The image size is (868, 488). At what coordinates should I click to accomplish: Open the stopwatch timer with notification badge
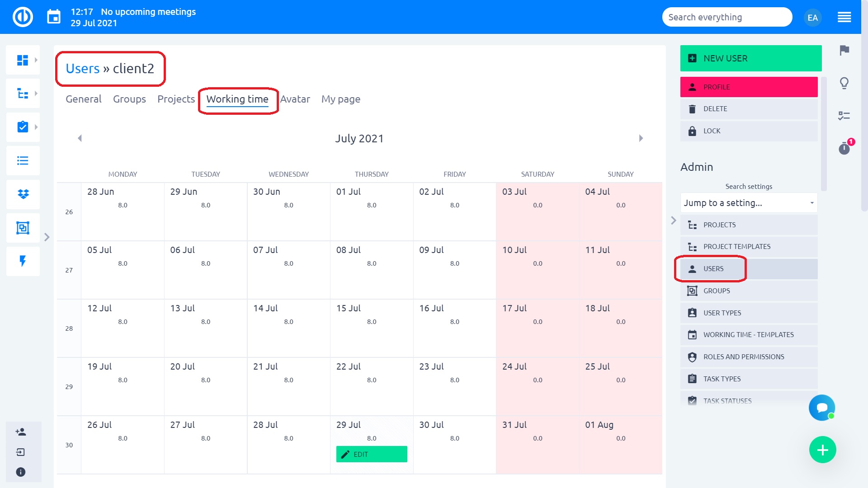pos(844,148)
